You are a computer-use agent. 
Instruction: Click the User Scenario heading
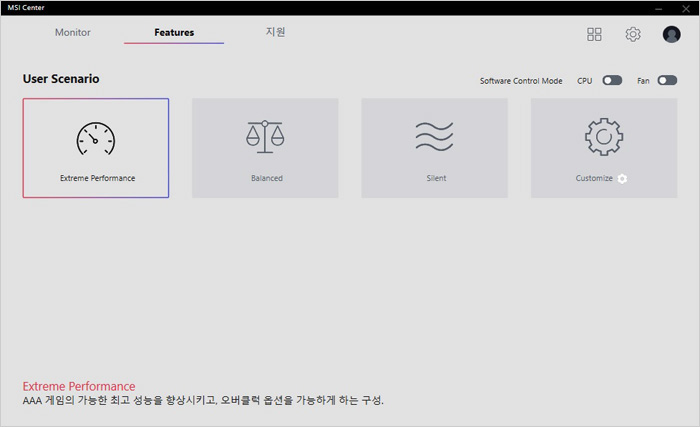[x=61, y=79]
